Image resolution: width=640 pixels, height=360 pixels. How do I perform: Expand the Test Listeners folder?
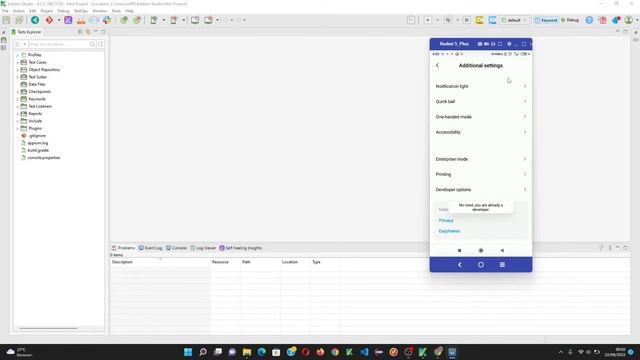[18, 107]
